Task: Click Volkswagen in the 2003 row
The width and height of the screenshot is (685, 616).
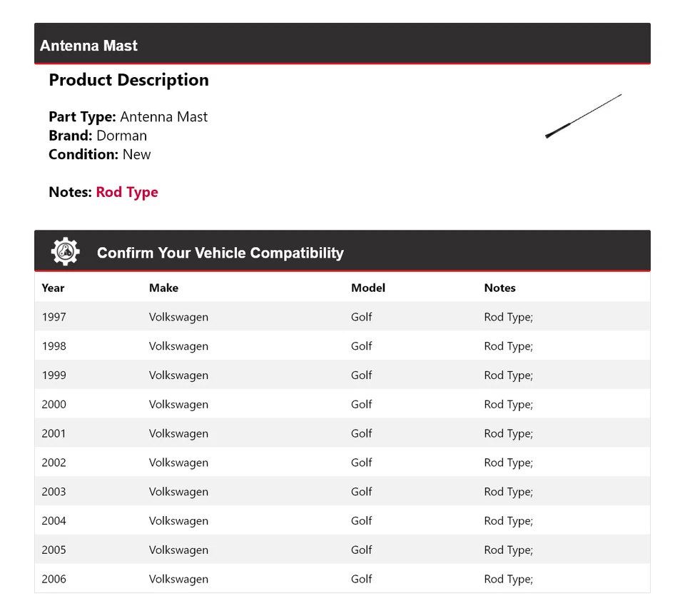Action: [178, 492]
